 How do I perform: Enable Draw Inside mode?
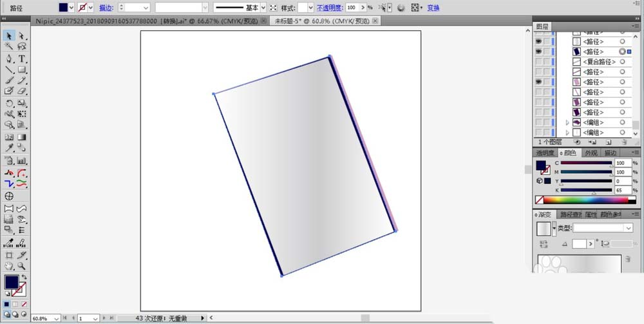coord(24,314)
